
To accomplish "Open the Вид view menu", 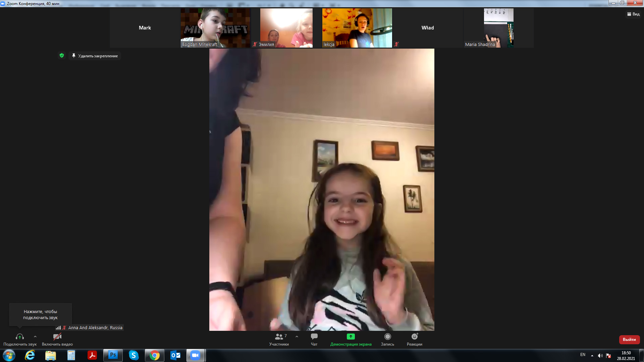I will click(x=633, y=14).
